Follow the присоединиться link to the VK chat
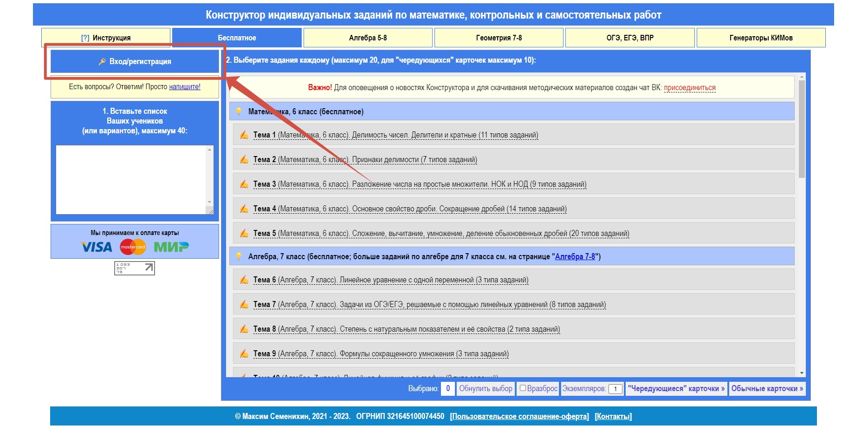Image resolution: width=868 pixels, height=432 pixels. pos(689,88)
